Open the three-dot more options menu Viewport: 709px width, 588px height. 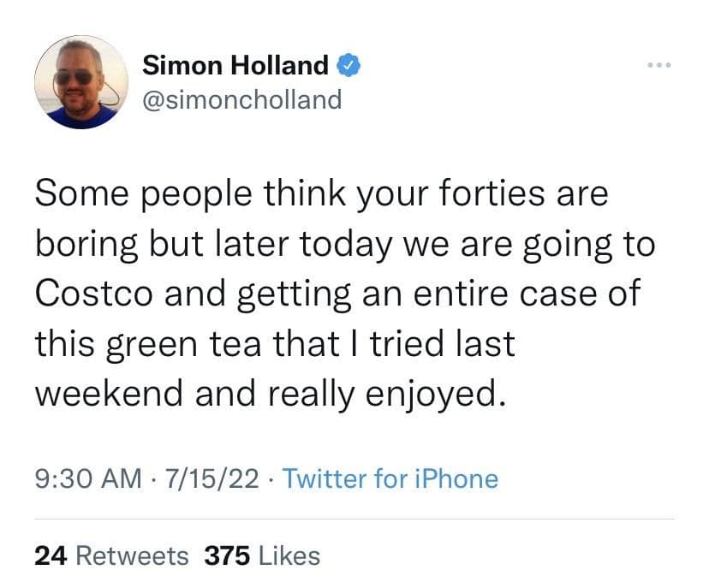(x=659, y=67)
